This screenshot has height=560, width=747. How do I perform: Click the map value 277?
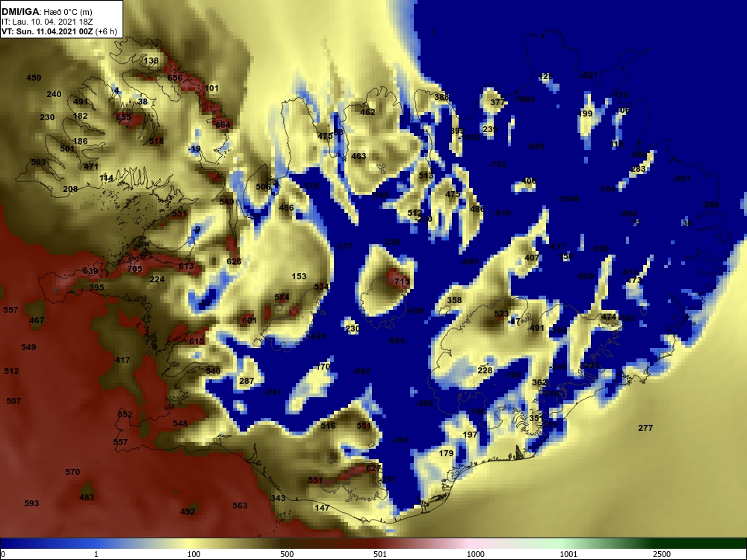pyautogui.click(x=645, y=428)
